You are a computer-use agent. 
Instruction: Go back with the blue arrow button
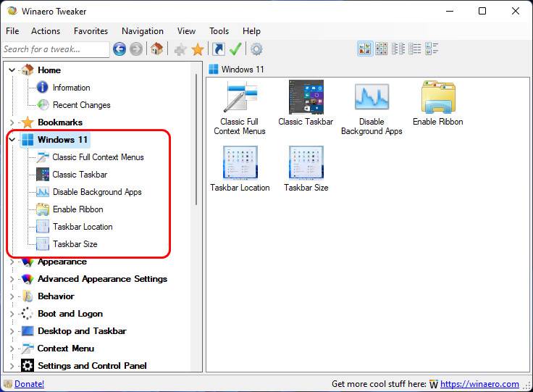tap(119, 49)
